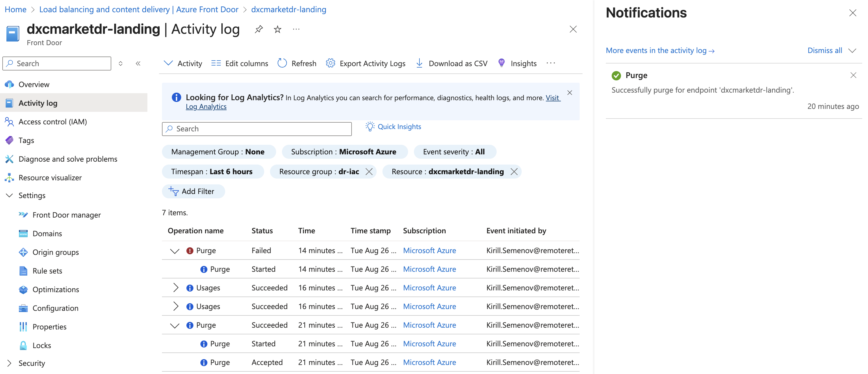The width and height of the screenshot is (868, 374).
Task: Add this page to favorites with star
Action: coord(277,29)
